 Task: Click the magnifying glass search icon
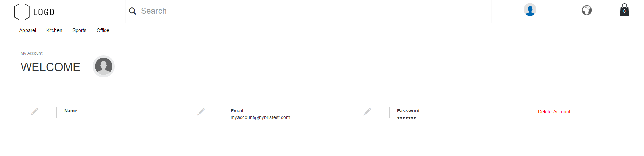click(x=133, y=11)
